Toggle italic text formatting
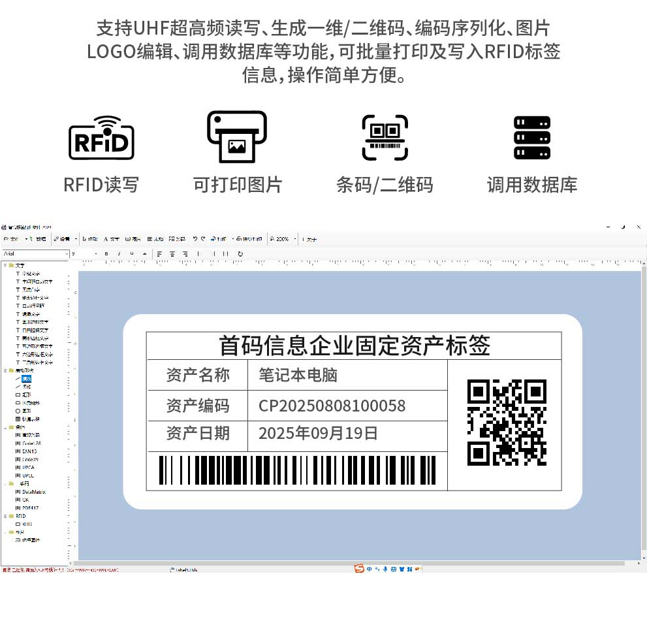647x644 pixels. (119, 253)
